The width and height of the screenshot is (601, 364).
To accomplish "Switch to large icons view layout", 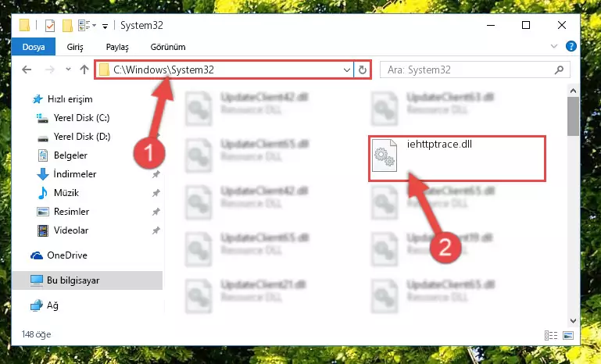I will [x=568, y=336].
